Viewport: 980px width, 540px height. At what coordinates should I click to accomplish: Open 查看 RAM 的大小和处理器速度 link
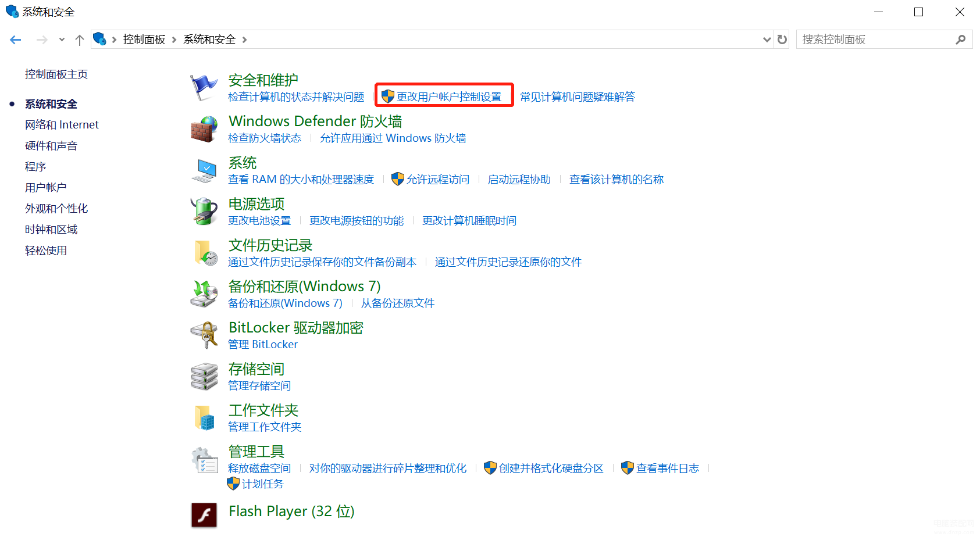point(301,179)
